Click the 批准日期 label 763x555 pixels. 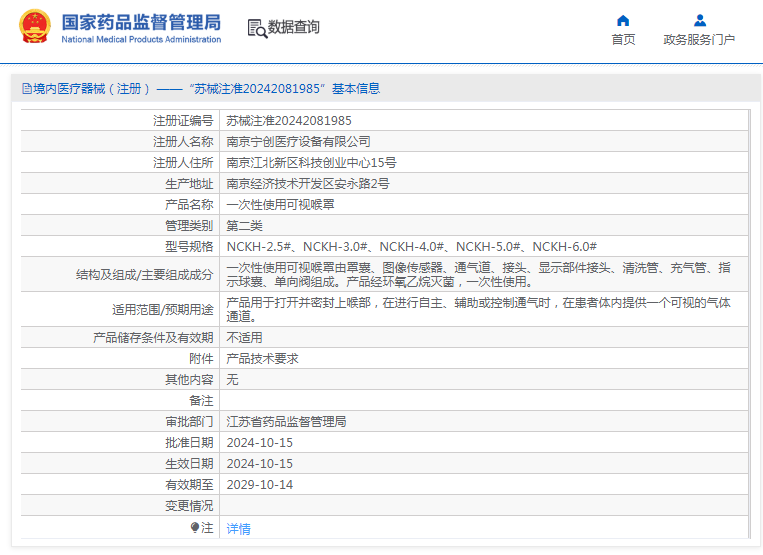click(189, 443)
